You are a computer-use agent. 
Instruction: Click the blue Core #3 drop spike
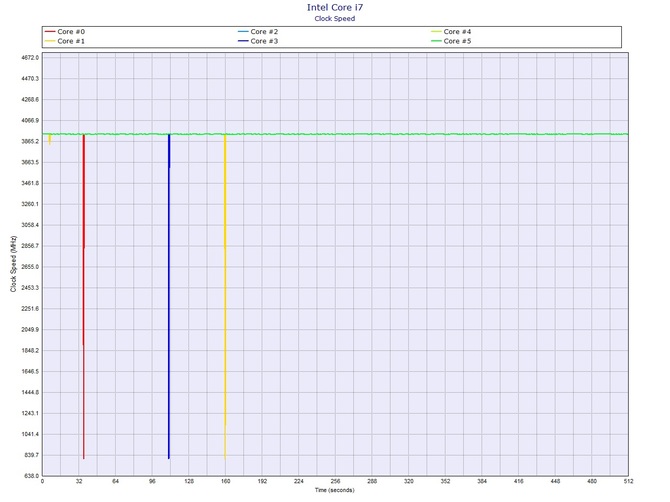[169, 297]
